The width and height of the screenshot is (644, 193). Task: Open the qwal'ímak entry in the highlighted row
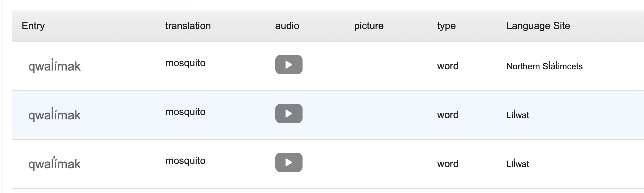click(54, 115)
